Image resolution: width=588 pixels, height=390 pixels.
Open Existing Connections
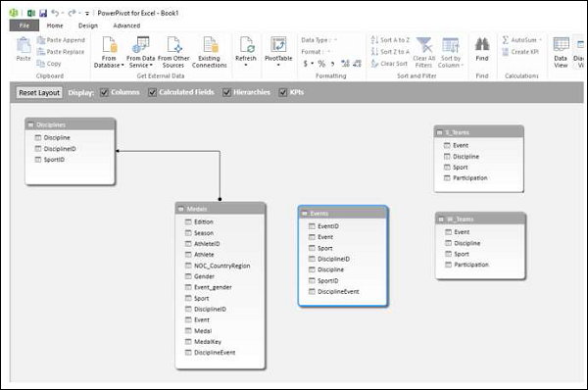(210, 52)
